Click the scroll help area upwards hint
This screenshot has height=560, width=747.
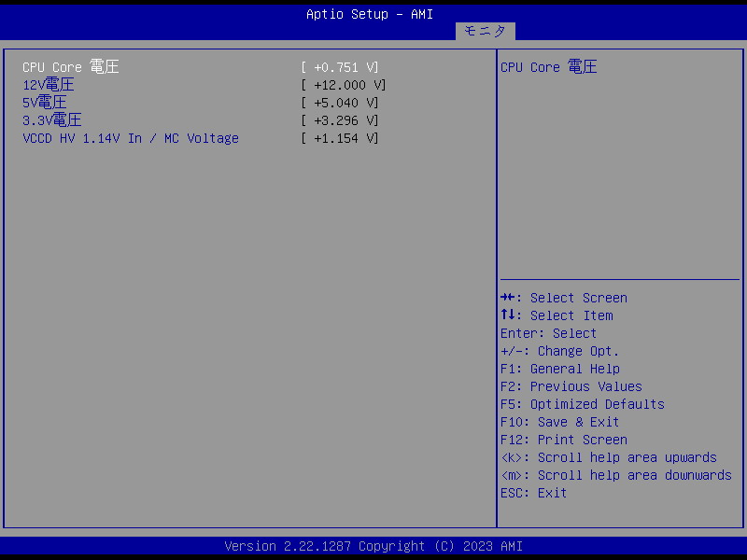(609, 457)
